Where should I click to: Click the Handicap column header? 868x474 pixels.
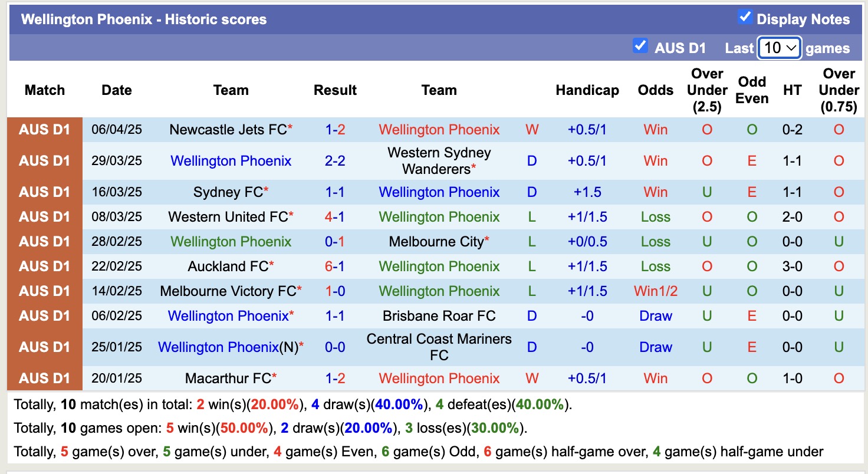[x=587, y=90]
